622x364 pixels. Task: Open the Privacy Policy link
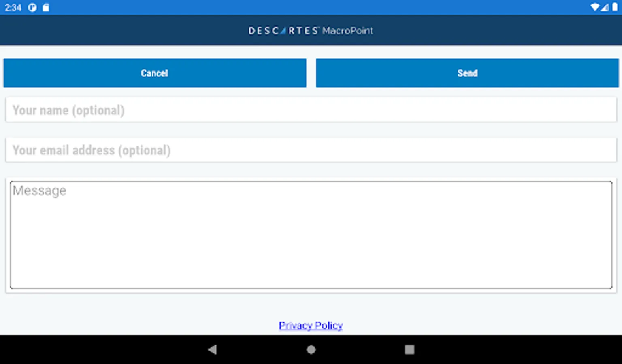pos(311,326)
